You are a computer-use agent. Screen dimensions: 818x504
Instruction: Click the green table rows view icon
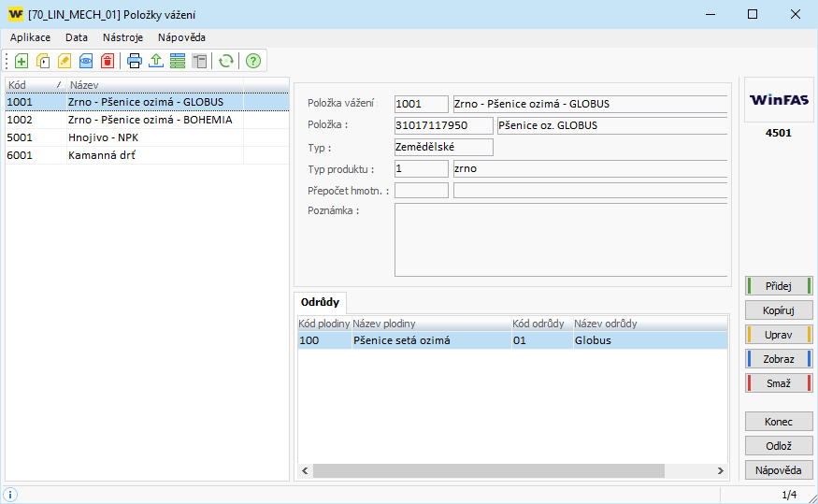(x=178, y=61)
